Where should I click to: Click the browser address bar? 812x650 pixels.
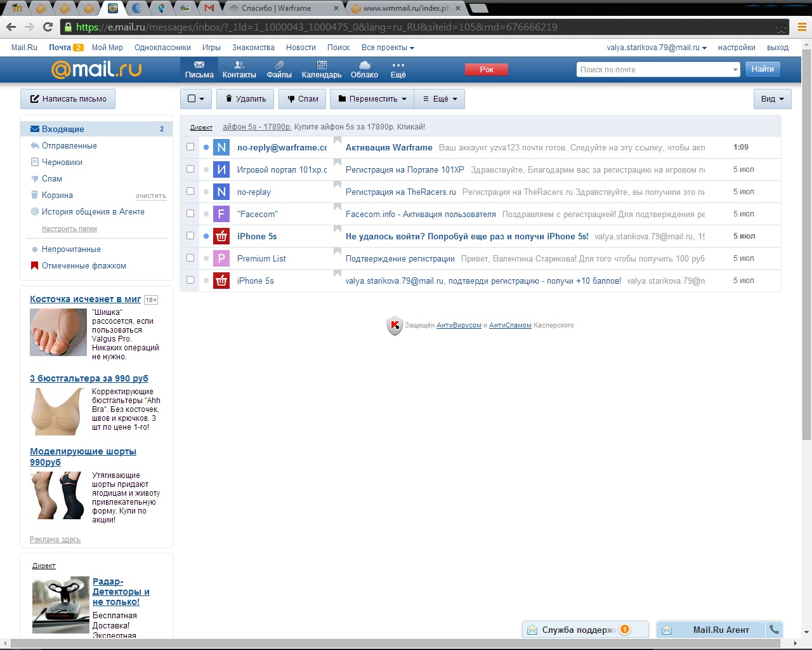[425, 27]
